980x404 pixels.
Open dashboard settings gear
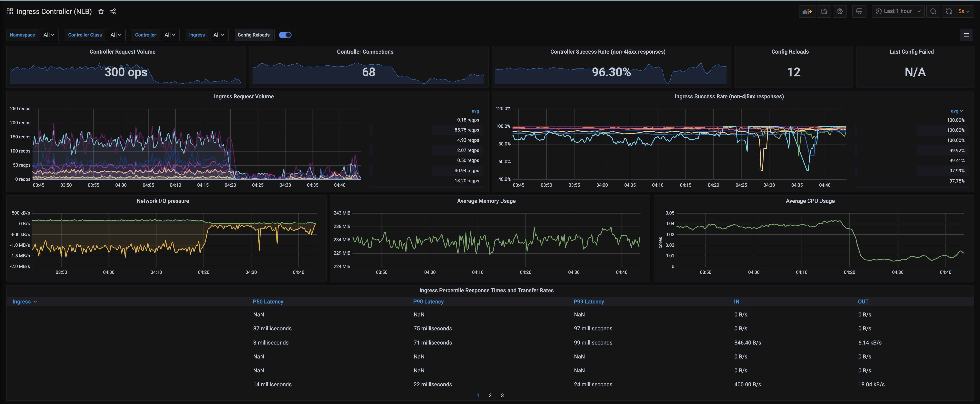pos(840,11)
